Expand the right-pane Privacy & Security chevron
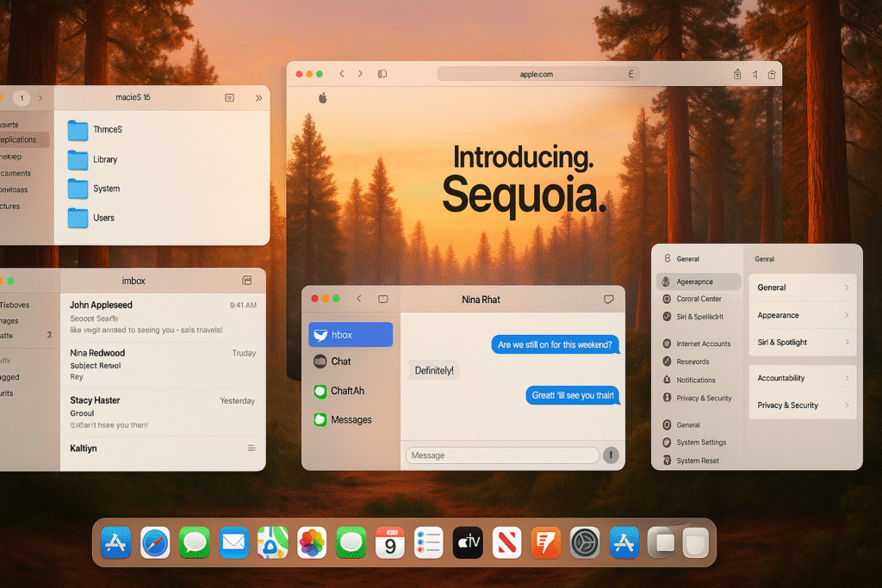 click(x=847, y=405)
